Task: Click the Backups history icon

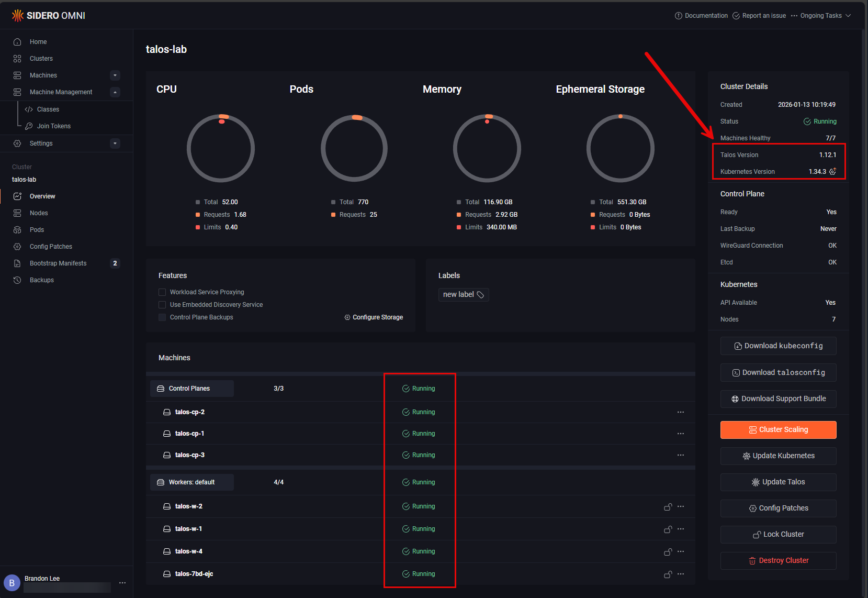Action: [x=17, y=280]
